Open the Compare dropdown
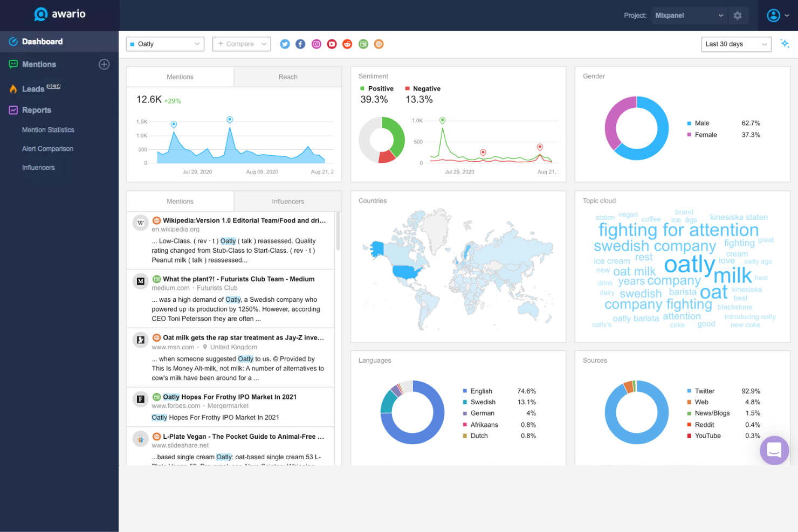The height and width of the screenshot is (532, 798). click(242, 44)
